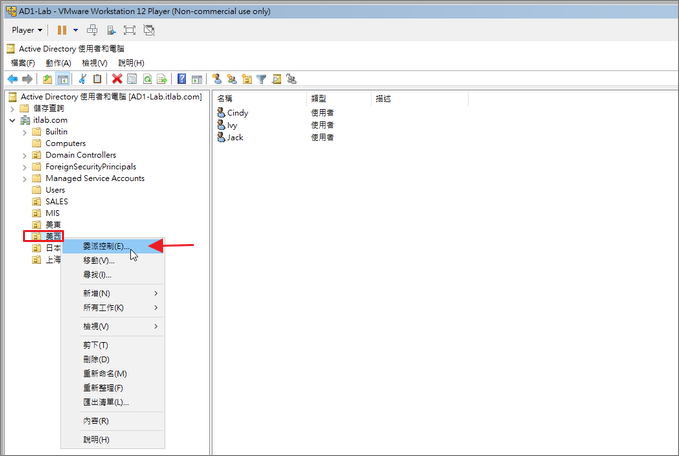Expand the saved queries (儲存查詢) node
The image size is (679, 456).
pos(12,109)
